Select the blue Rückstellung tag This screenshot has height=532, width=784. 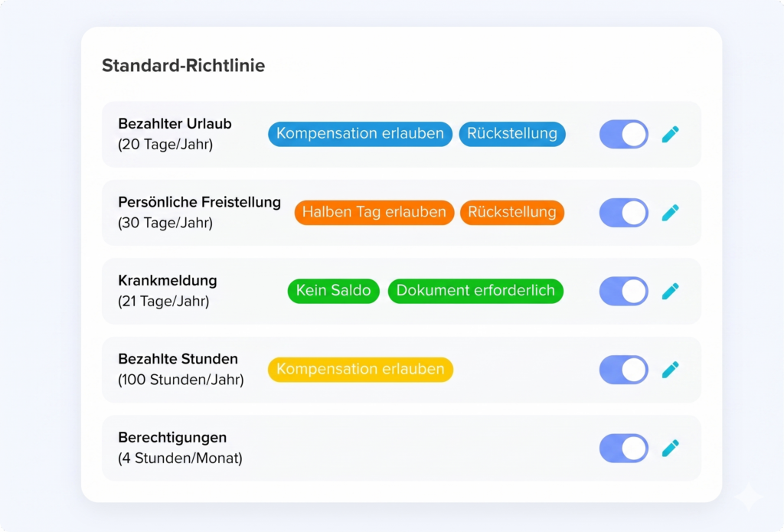pos(511,133)
